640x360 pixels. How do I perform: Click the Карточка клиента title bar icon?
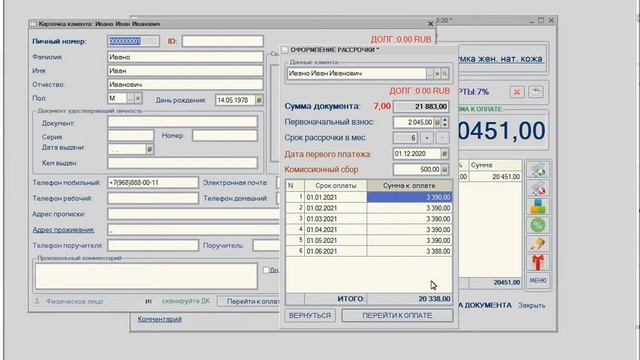(33, 24)
